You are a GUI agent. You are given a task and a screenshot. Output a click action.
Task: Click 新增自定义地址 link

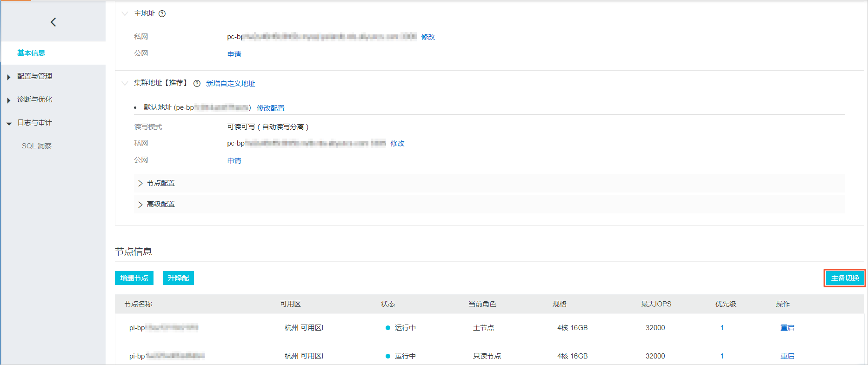coord(231,84)
